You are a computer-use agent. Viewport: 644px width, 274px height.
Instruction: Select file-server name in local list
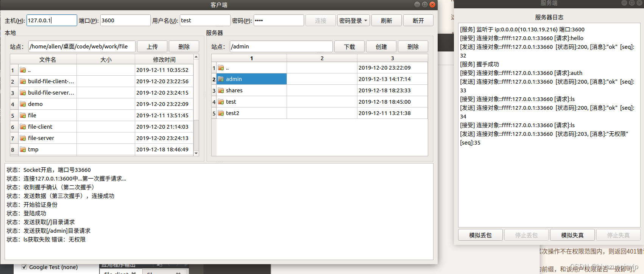(x=41, y=138)
